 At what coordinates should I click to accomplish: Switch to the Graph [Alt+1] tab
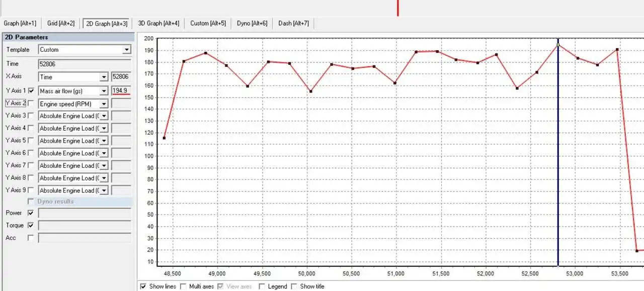(x=20, y=23)
